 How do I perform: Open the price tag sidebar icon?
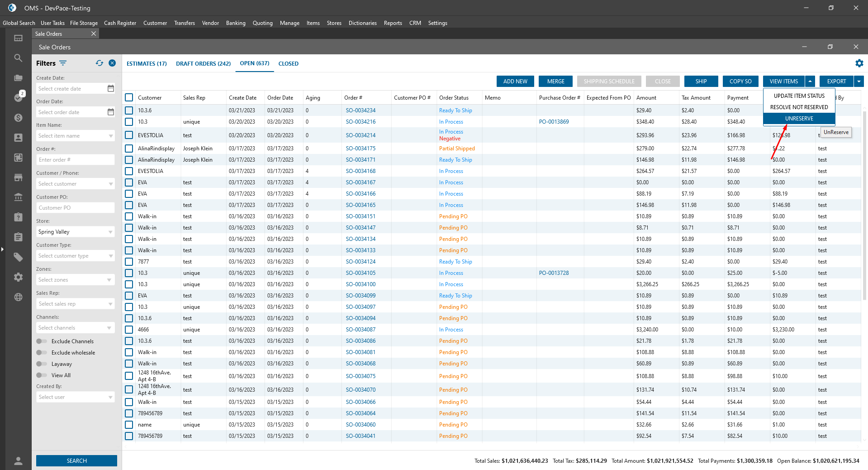18,257
